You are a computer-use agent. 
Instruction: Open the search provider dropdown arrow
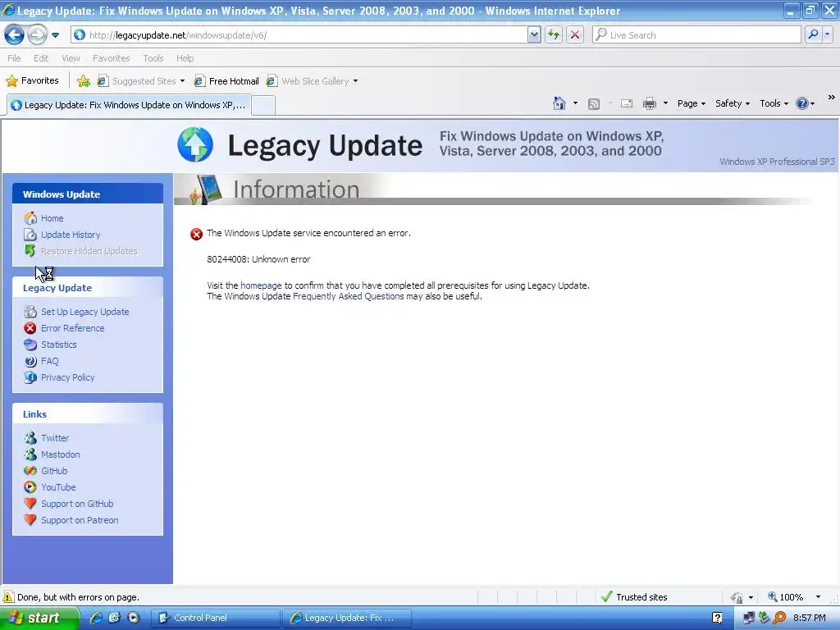pyautogui.click(x=828, y=35)
